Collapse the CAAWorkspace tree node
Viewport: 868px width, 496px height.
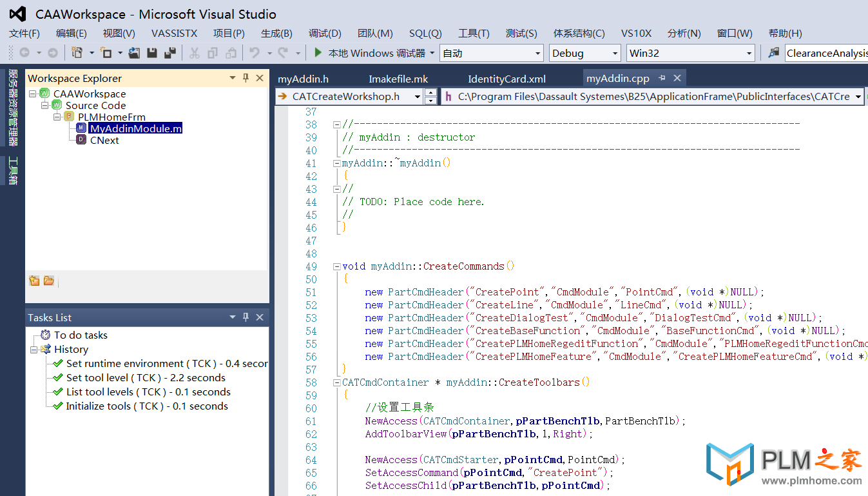(33, 94)
